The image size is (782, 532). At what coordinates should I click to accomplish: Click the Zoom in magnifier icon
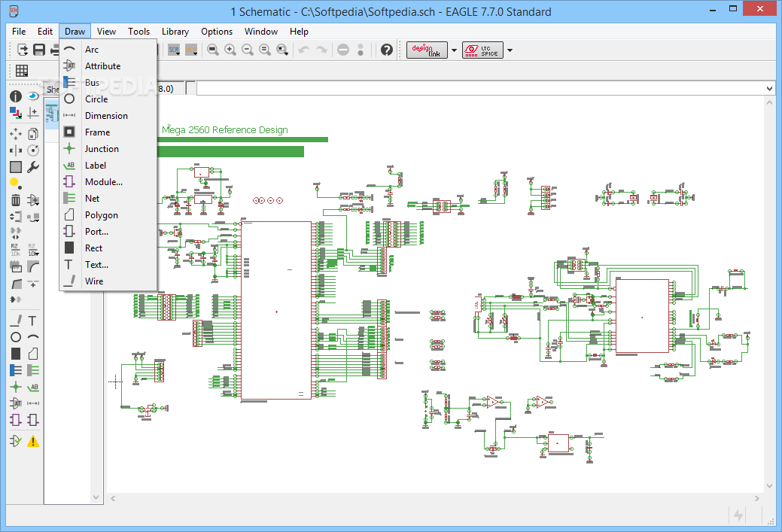(230, 50)
